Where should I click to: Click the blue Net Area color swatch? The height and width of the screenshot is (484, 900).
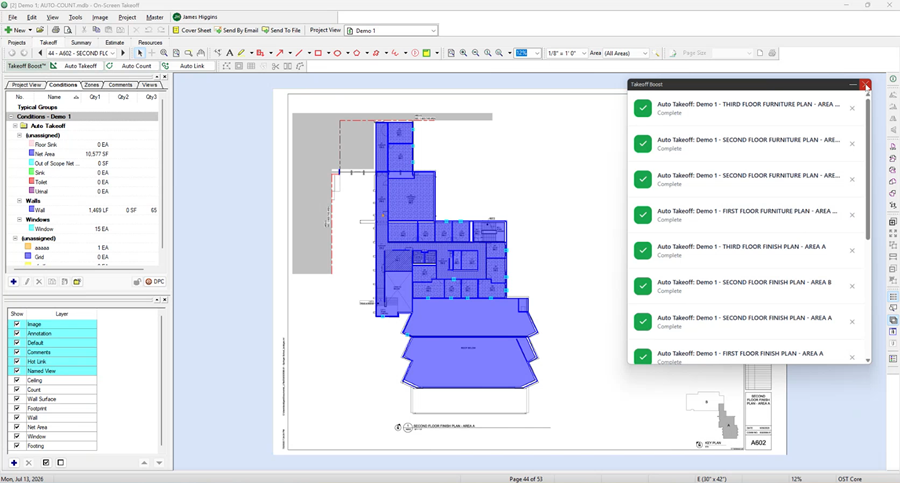32,154
